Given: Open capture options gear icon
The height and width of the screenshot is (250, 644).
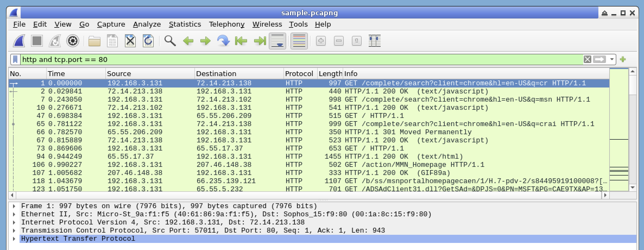Looking at the screenshot, I should (x=73, y=41).
